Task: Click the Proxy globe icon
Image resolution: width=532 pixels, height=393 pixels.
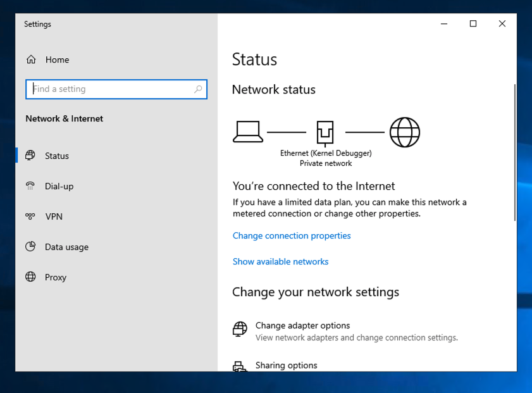Action: pos(30,277)
